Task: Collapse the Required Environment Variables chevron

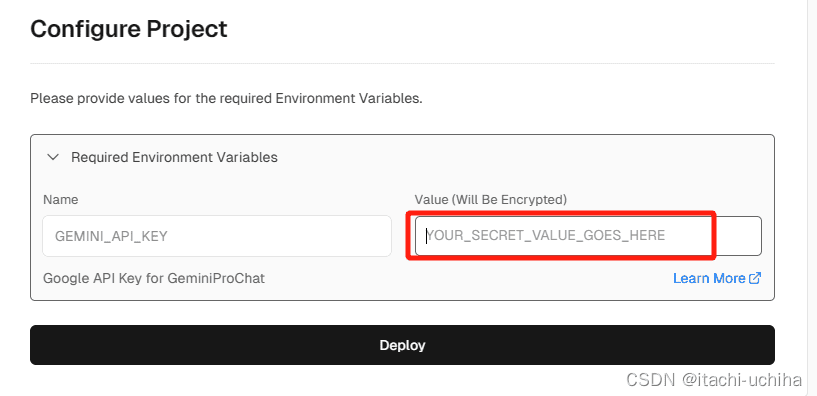Action: click(x=53, y=157)
